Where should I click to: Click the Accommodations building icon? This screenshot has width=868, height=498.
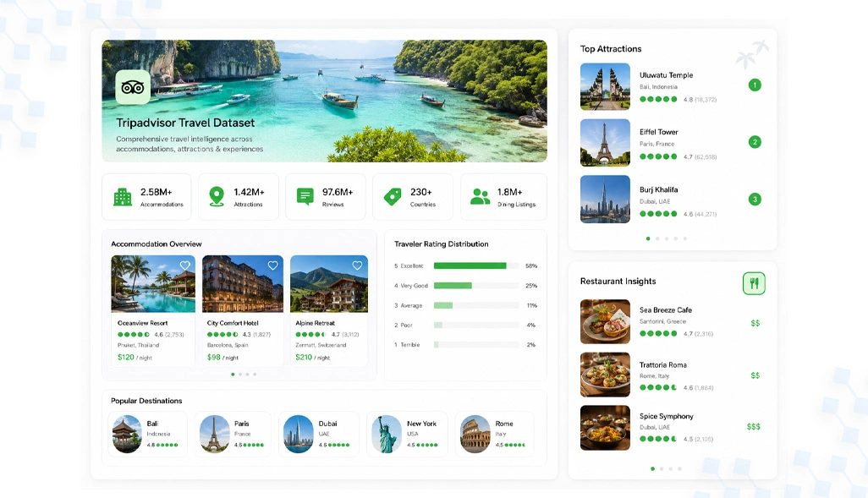[x=123, y=197]
